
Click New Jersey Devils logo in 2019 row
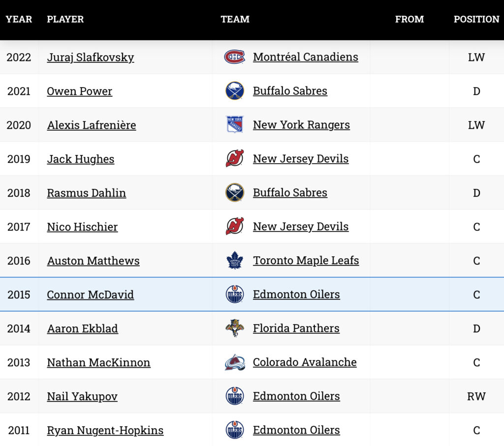234,159
